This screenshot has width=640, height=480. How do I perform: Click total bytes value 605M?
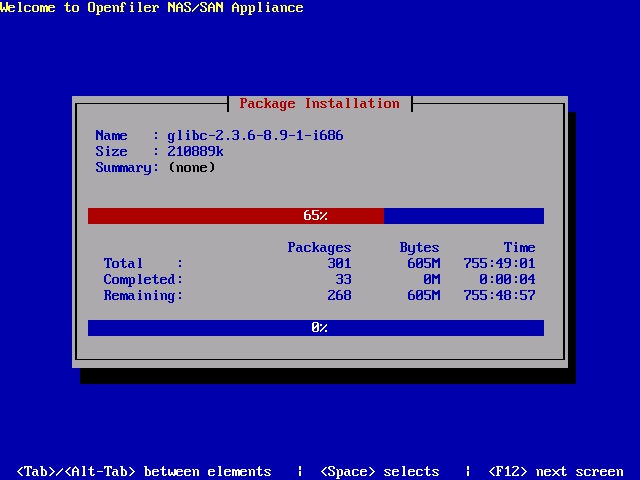pos(423,263)
